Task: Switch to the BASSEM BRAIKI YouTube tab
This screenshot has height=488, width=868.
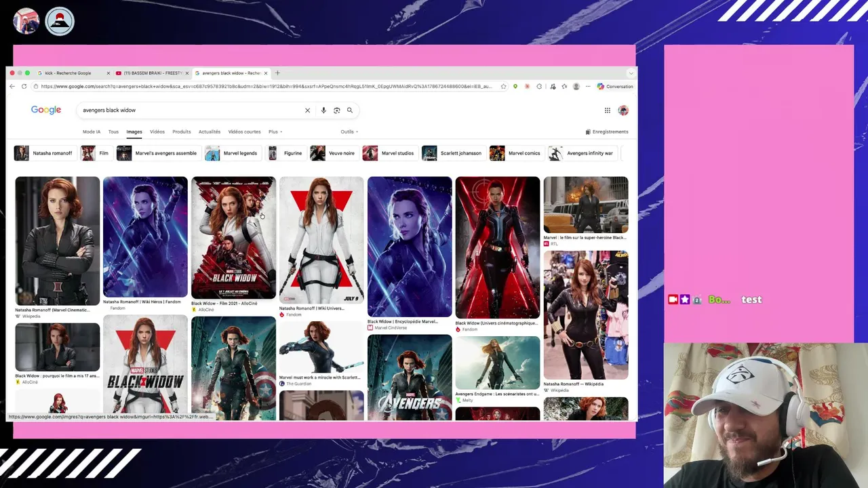Action: coord(152,73)
